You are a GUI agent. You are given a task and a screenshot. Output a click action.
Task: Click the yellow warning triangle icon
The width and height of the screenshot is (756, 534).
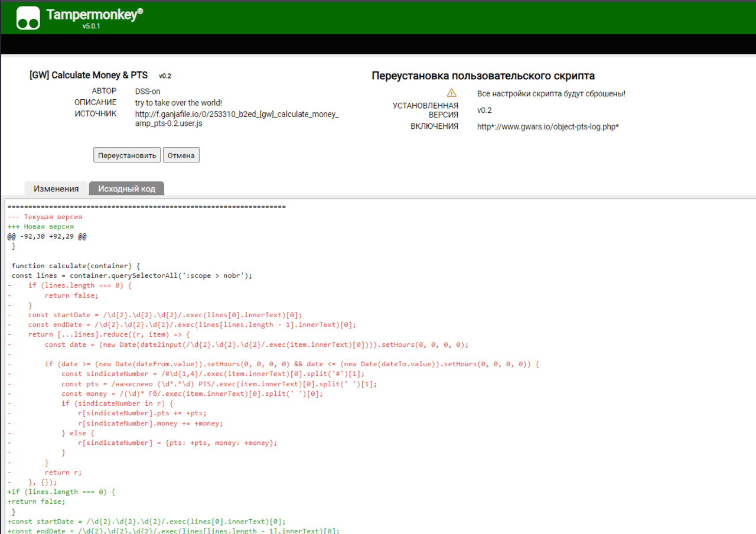pyautogui.click(x=452, y=93)
